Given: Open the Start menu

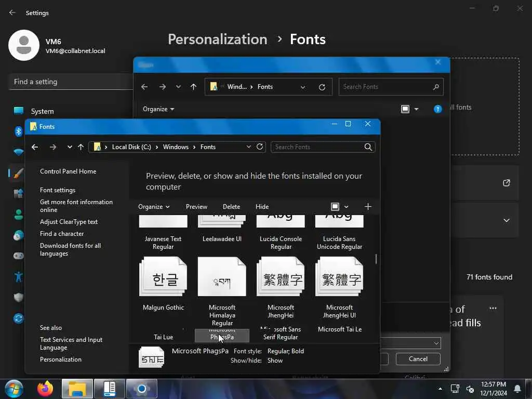Looking at the screenshot, I should [x=14, y=389].
